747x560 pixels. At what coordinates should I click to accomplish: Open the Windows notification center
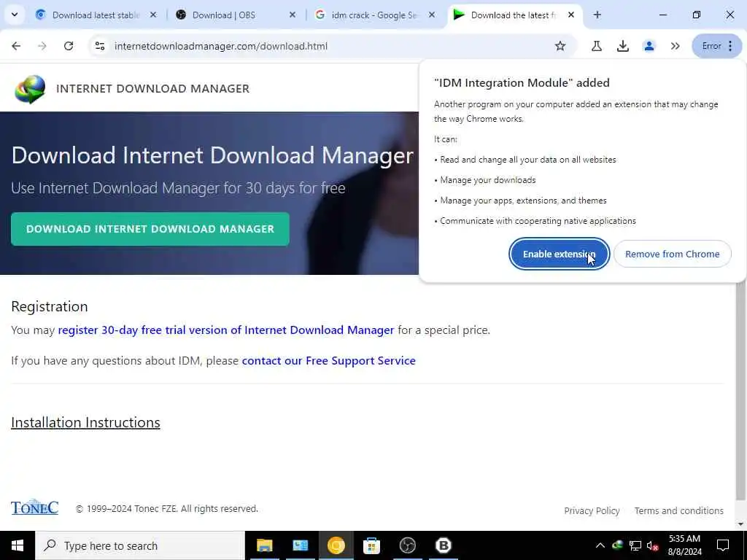pos(723,545)
